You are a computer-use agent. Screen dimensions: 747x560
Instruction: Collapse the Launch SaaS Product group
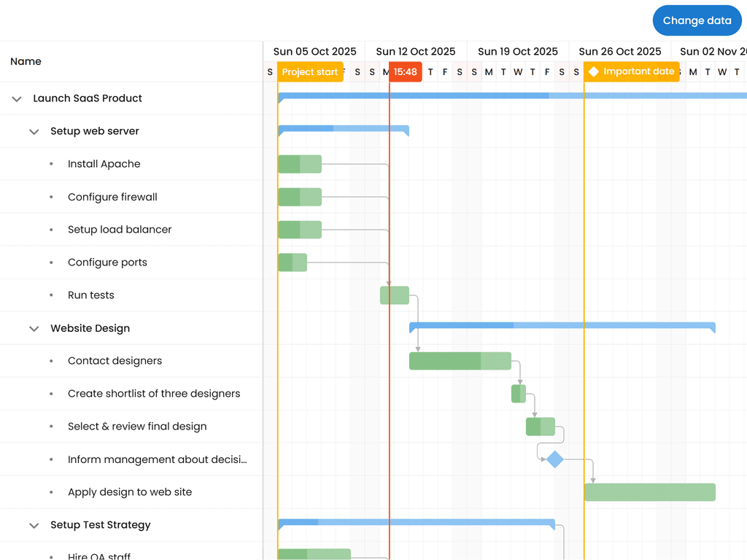coord(16,98)
